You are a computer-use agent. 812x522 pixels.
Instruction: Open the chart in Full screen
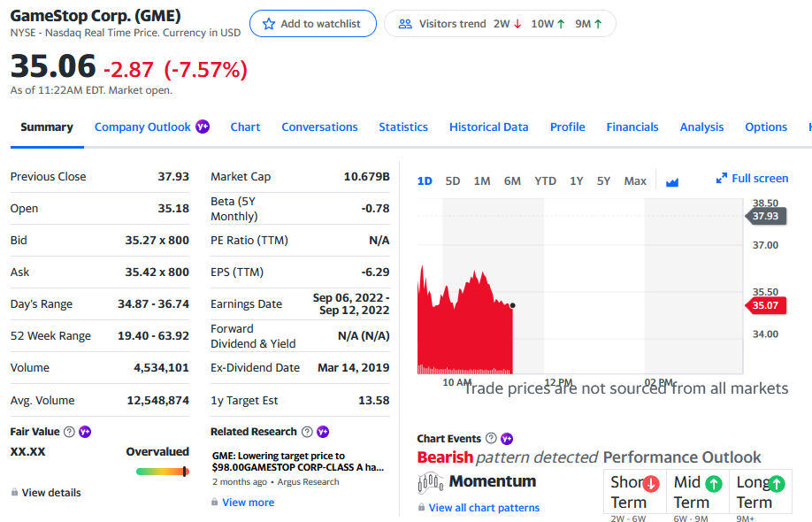pos(752,178)
